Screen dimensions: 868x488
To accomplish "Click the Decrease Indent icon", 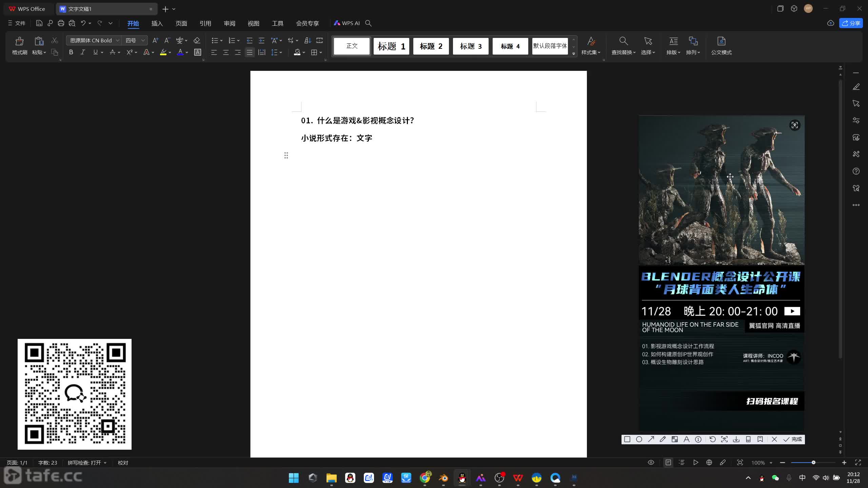I will (250, 40).
